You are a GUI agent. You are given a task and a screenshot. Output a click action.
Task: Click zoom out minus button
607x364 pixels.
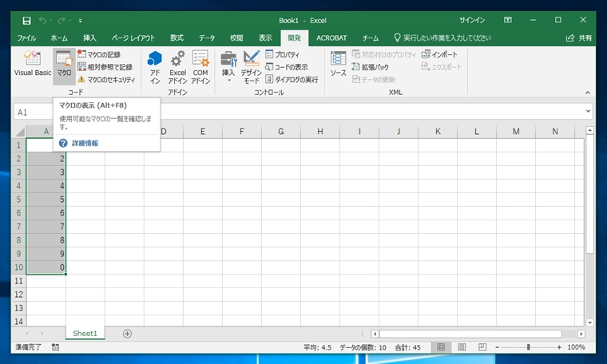[497, 347]
